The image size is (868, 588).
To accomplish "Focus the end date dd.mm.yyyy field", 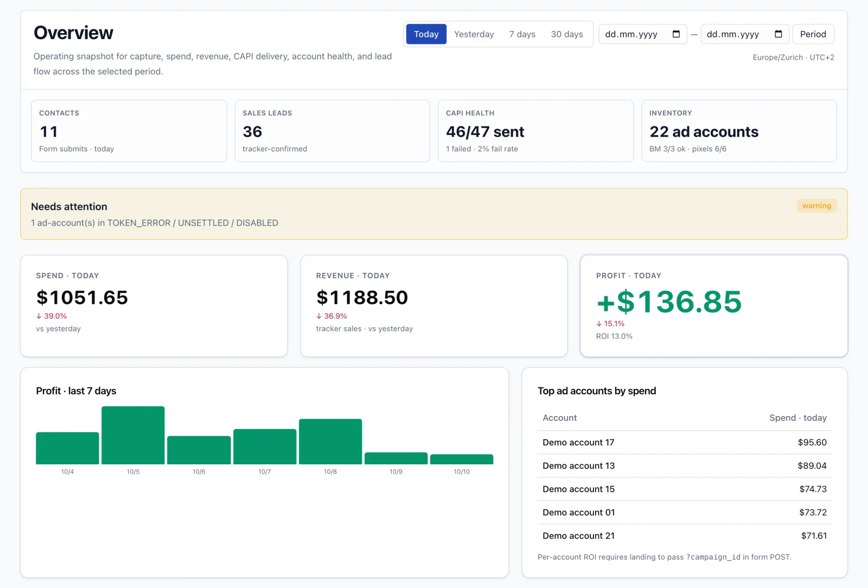I will pos(745,34).
